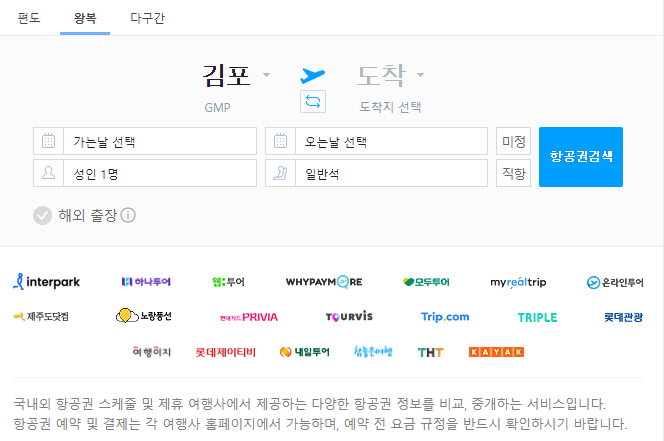Open the 롯데제이티비 partner logo
The height and width of the screenshot is (441, 664).
pos(225,352)
